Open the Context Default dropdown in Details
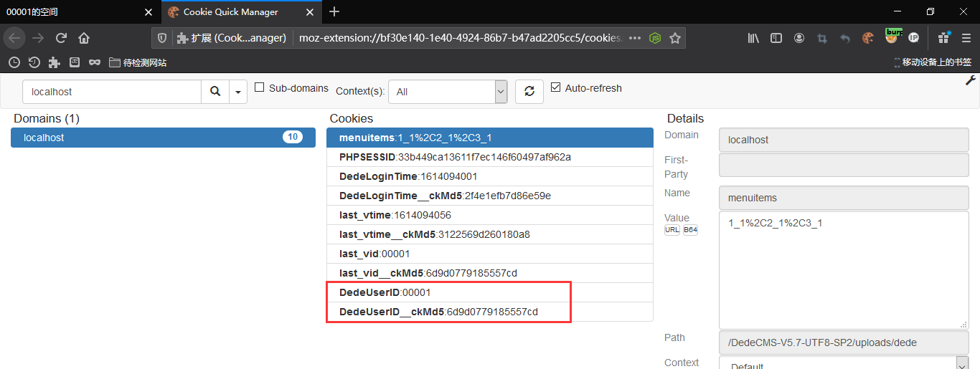The height and width of the screenshot is (369, 980). point(844,363)
